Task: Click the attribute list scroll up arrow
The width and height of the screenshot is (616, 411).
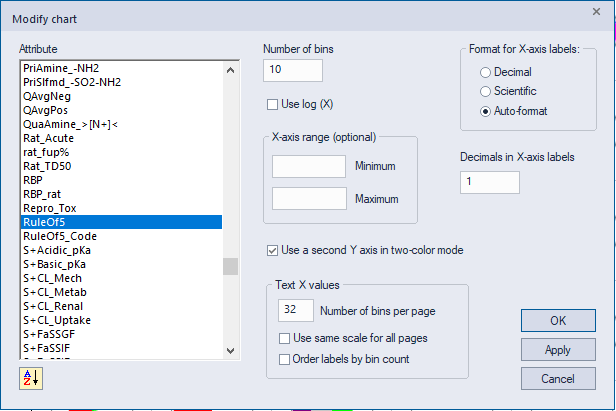Action: pos(231,70)
